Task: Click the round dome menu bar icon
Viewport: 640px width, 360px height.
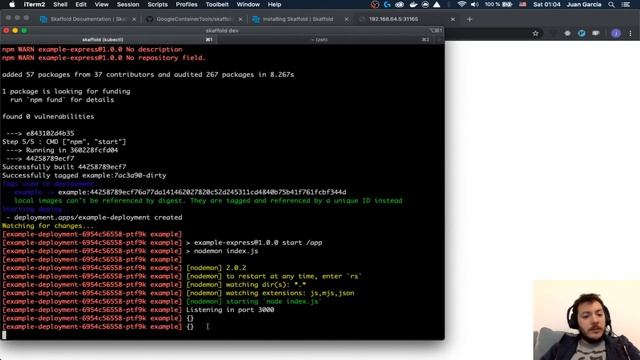Action: tap(425, 4)
